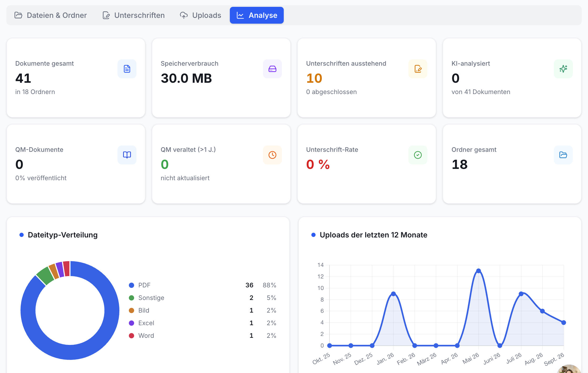Click the "88%" PDF percentage
588x373 pixels.
[x=270, y=285]
